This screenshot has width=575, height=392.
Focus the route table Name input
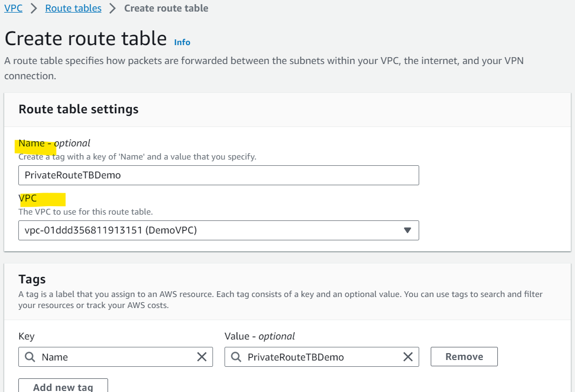pos(219,175)
